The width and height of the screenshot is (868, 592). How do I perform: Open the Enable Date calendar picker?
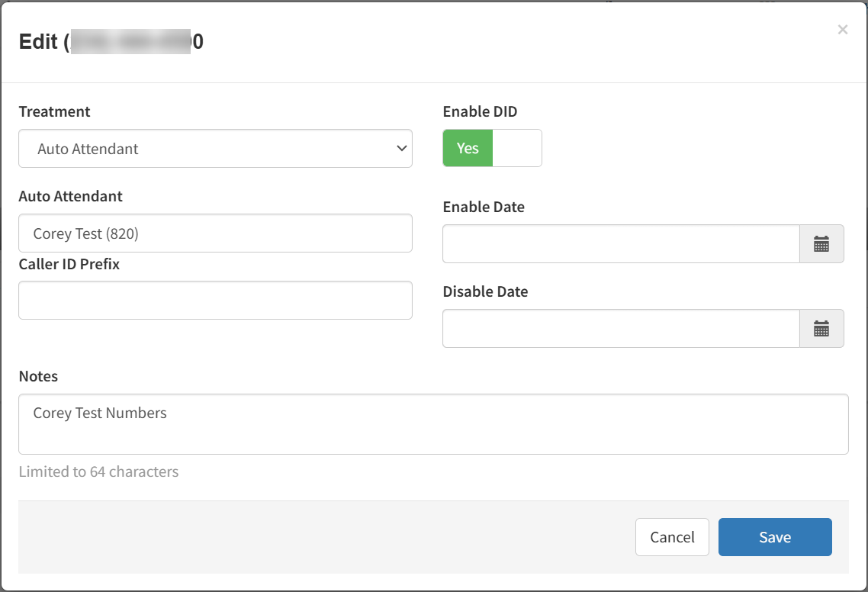tap(821, 244)
